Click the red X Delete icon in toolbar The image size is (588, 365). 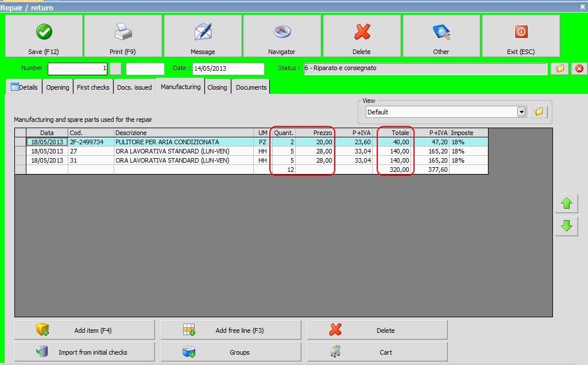362,32
